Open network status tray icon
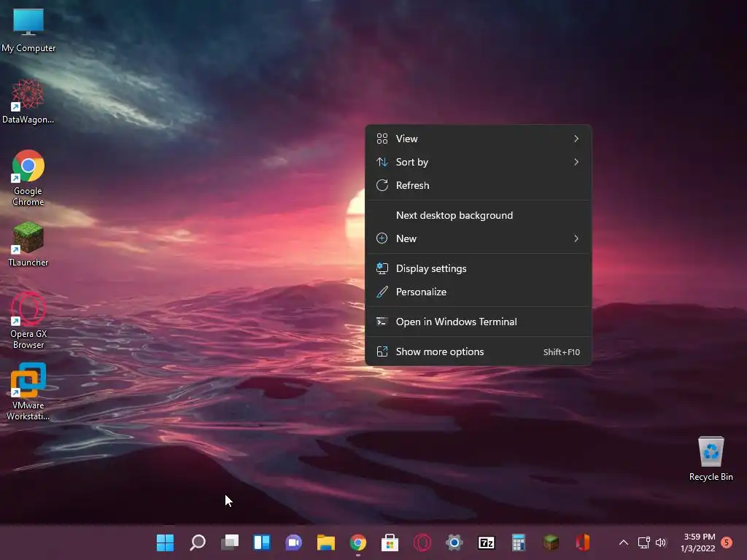This screenshot has width=747, height=560. pos(643,542)
